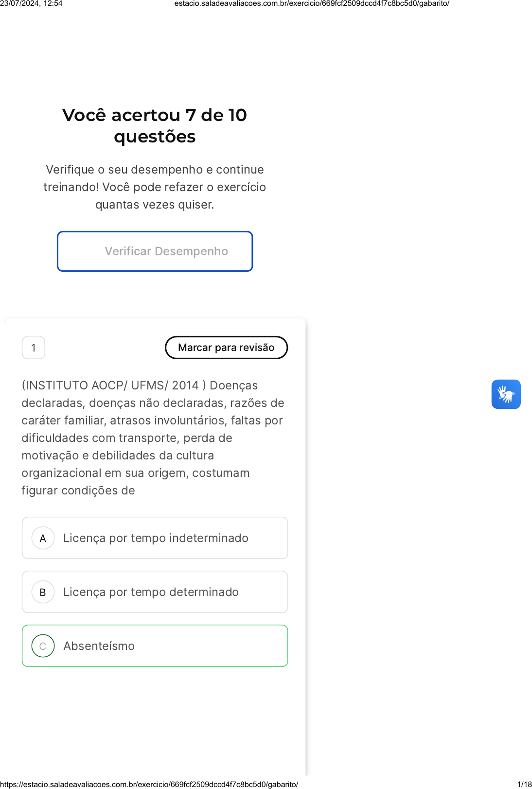Click the question number 1 badge
Screen dimensions: 532x789
click(x=34, y=348)
